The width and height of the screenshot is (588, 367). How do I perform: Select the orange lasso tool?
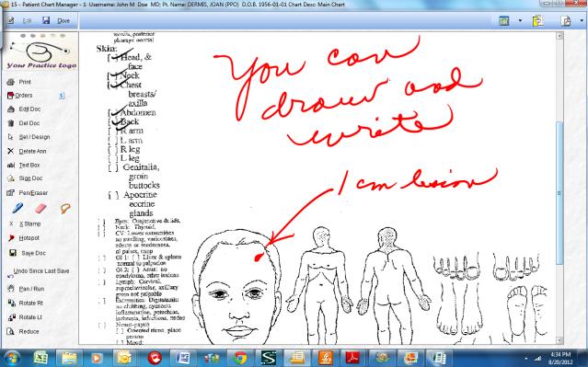pos(65,208)
